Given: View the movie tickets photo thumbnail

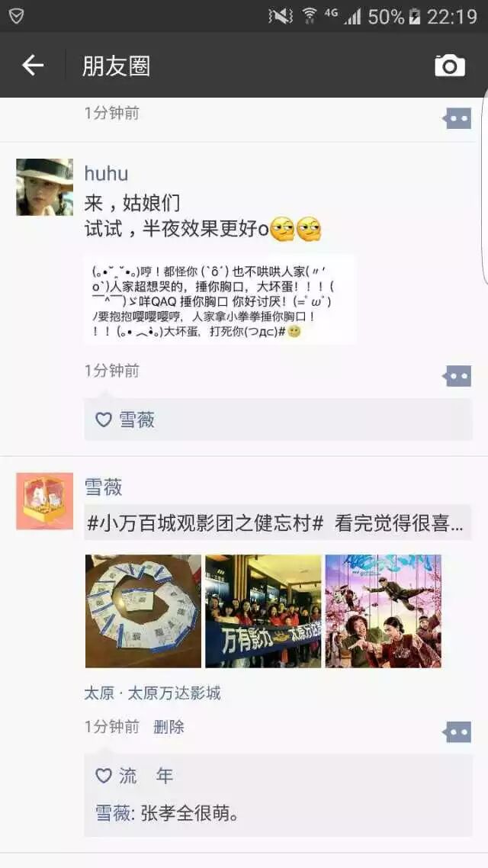Looking at the screenshot, I should (x=143, y=611).
